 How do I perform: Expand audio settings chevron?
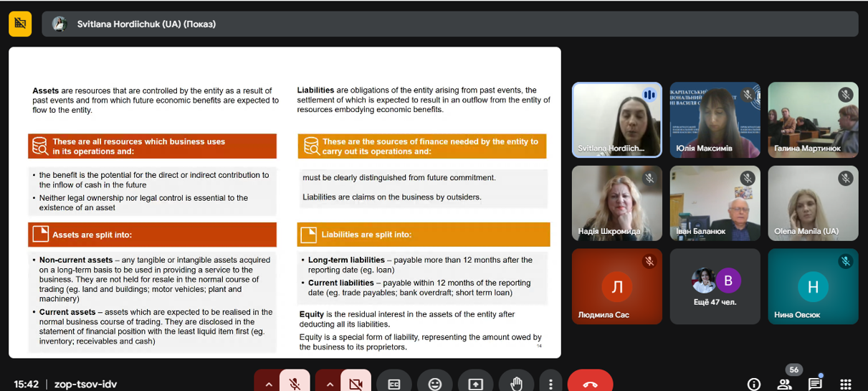click(x=269, y=384)
